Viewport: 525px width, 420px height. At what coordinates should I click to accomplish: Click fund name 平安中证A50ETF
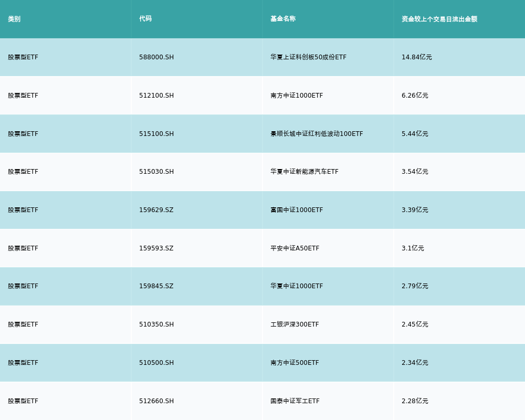(x=295, y=248)
